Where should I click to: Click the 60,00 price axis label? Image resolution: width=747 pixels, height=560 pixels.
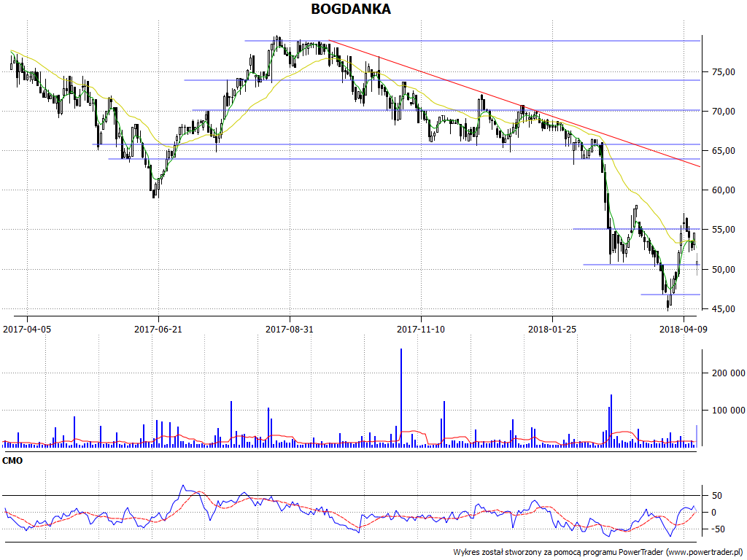[x=723, y=190]
